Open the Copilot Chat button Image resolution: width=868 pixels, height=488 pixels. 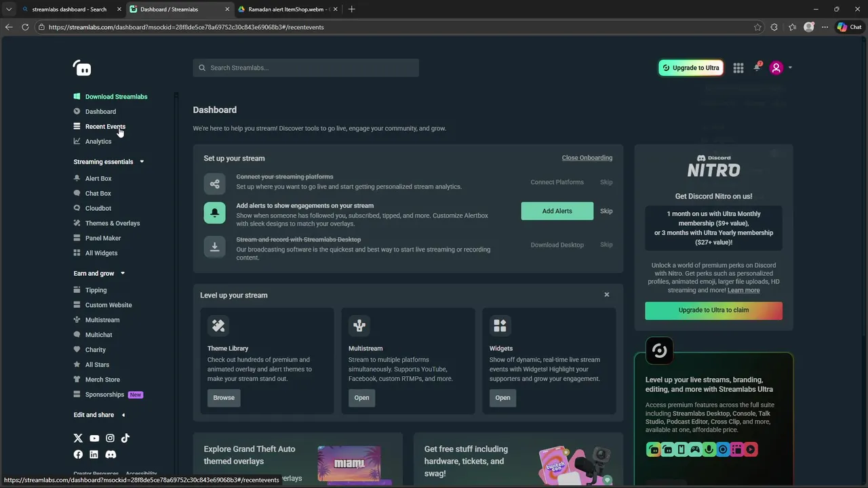click(849, 27)
